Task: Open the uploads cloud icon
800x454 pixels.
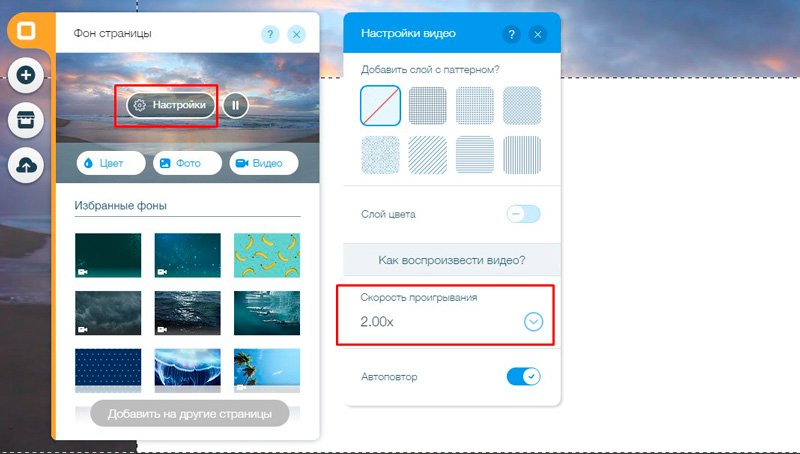Action: pos(26,165)
